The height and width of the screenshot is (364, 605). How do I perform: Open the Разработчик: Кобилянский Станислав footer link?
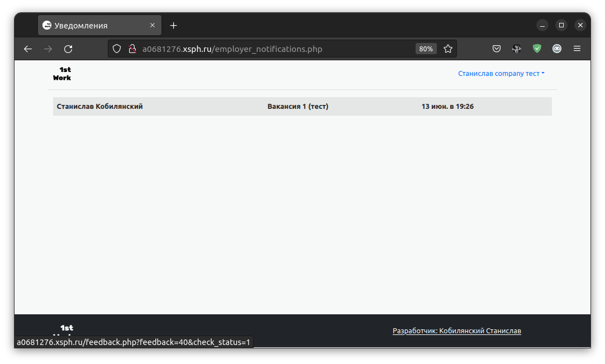[x=457, y=331]
